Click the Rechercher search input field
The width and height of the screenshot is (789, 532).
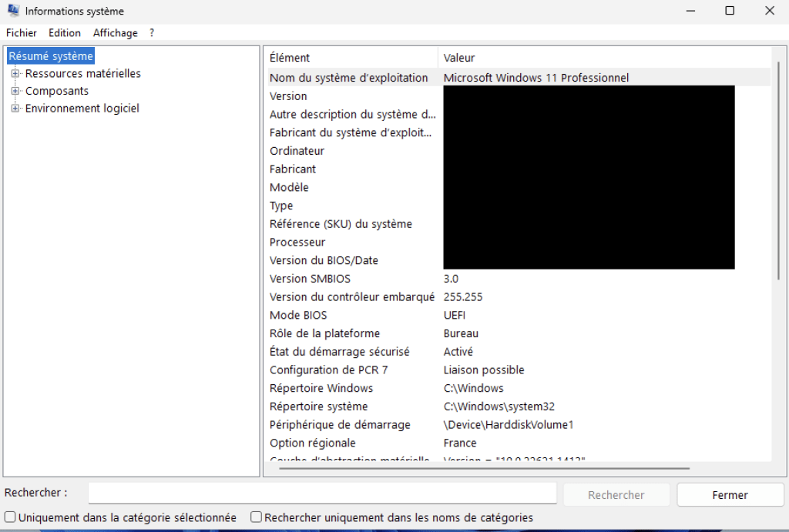(323, 494)
